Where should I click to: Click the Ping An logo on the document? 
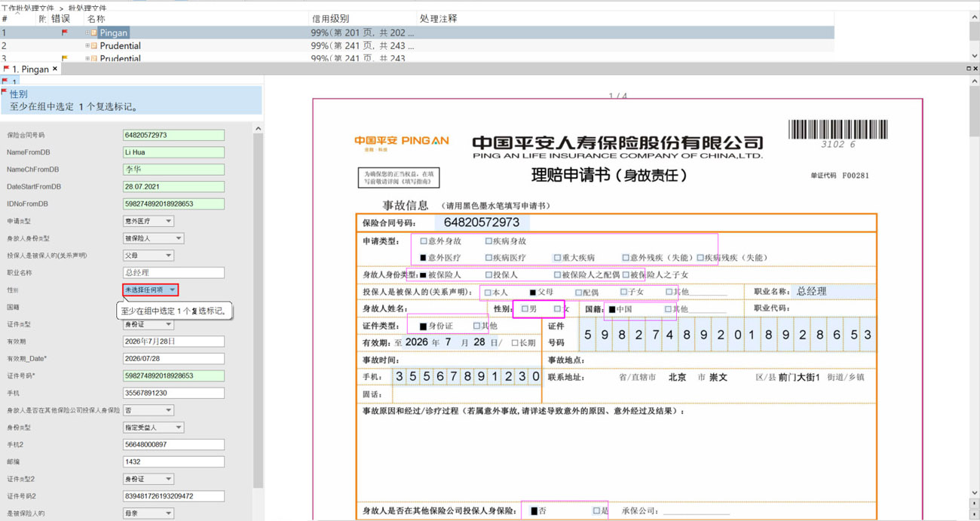[x=401, y=143]
